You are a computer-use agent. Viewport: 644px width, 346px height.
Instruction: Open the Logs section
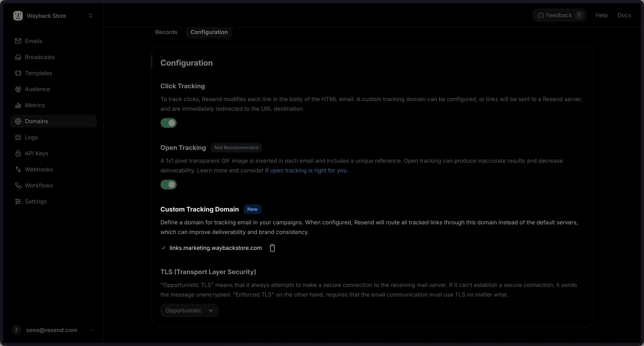(x=31, y=137)
